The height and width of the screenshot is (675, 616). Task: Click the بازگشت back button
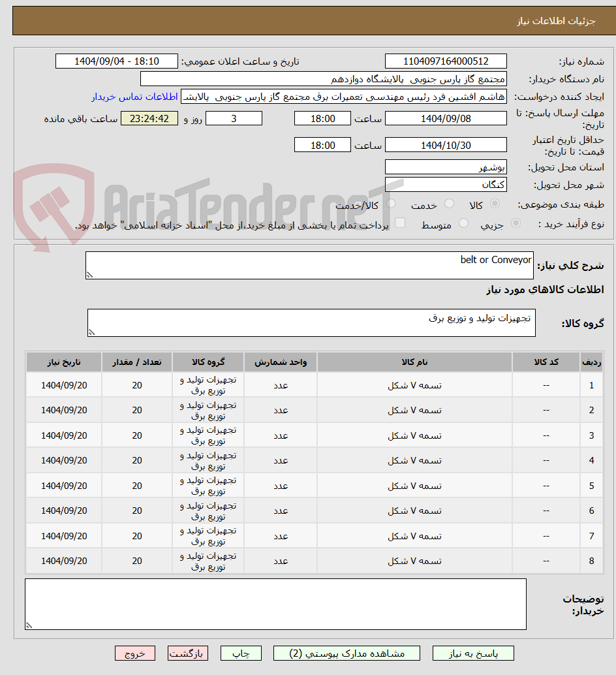188,653
